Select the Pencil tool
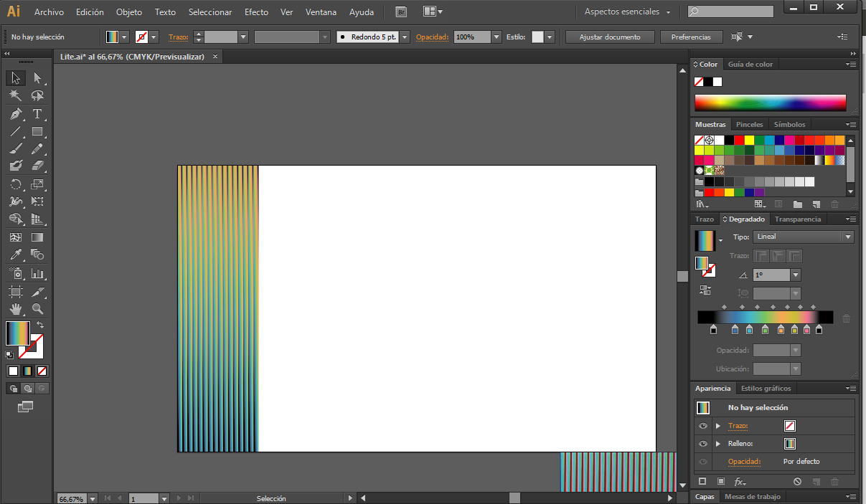The image size is (866, 504). point(37,148)
